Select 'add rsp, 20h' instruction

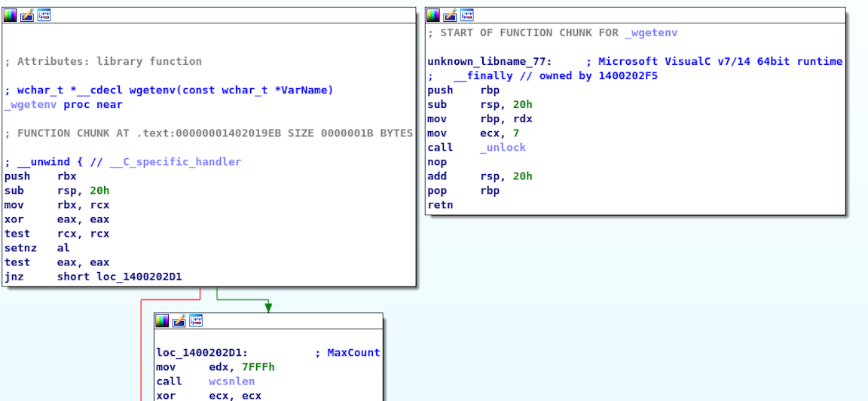coord(480,176)
